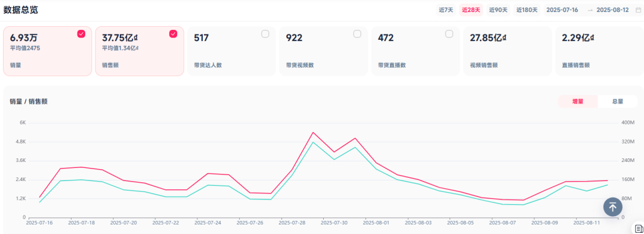Click the 2025-07-26 x-axis label

(250, 223)
